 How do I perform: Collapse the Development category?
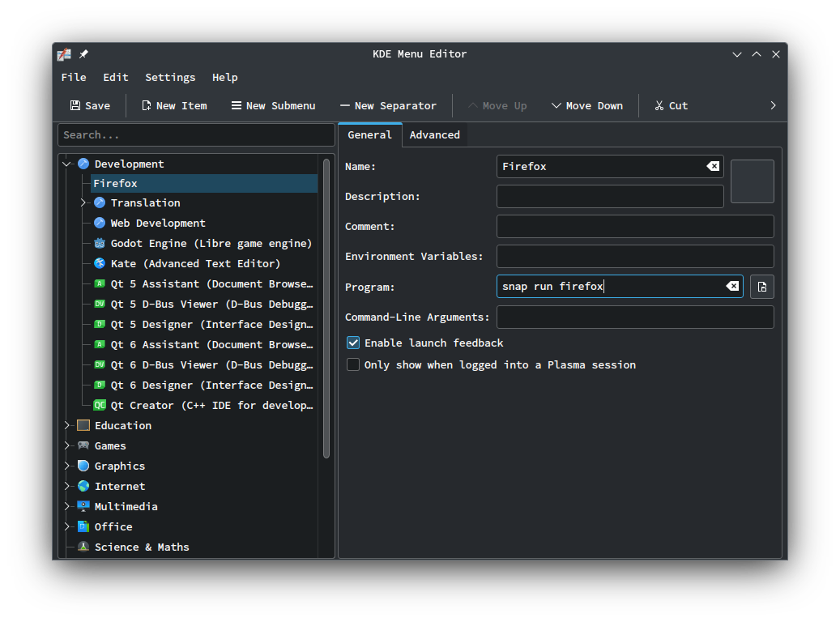coord(66,164)
